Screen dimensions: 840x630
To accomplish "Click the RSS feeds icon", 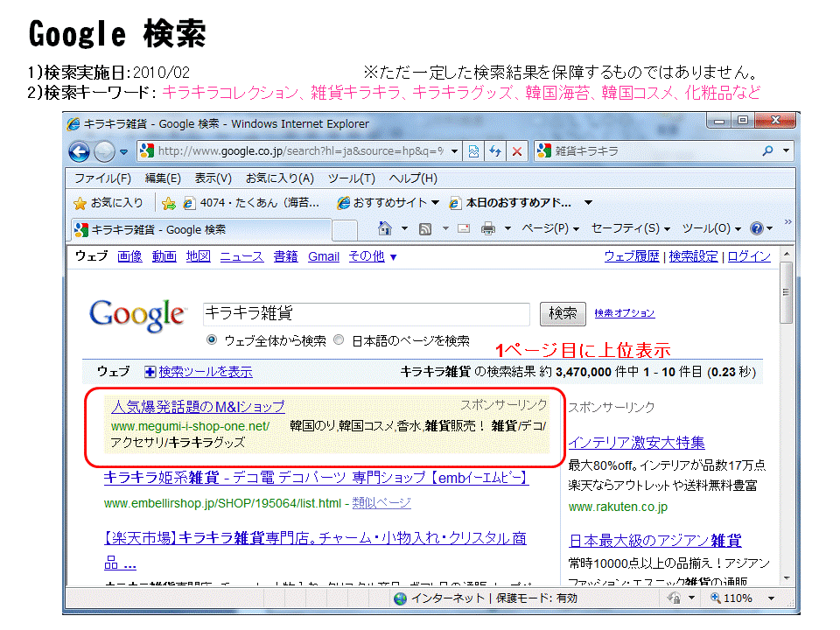I will 425,229.
